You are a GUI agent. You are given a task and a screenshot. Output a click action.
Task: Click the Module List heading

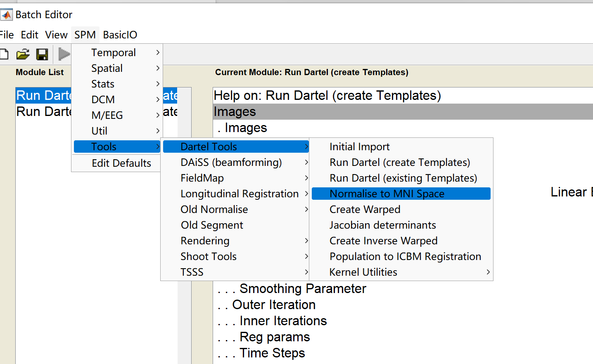[40, 72]
